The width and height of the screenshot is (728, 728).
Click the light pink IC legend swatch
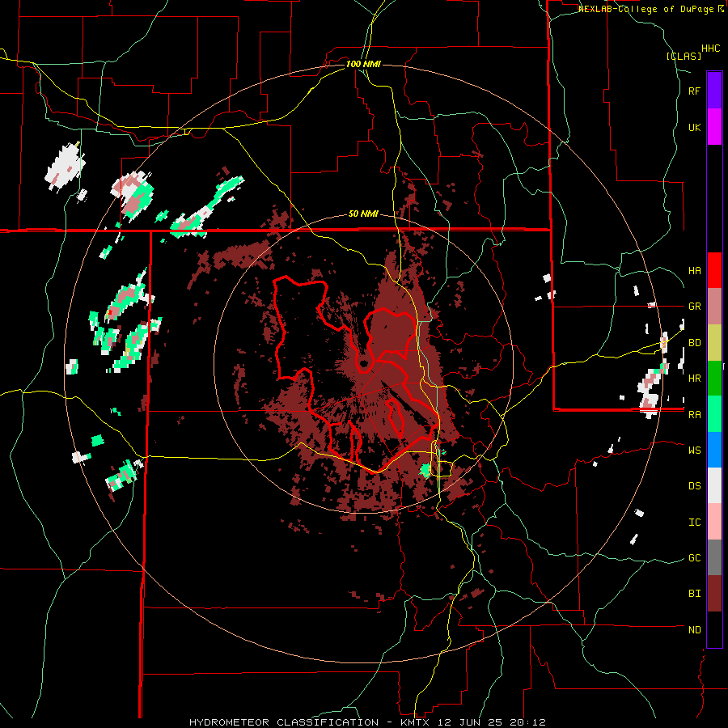click(714, 522)
